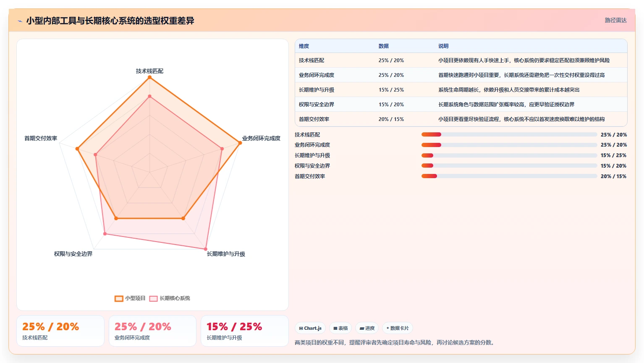Click the pink data point on the 技术栈匹配 axis
Screen dimensions: 644x363
(149, 96)
